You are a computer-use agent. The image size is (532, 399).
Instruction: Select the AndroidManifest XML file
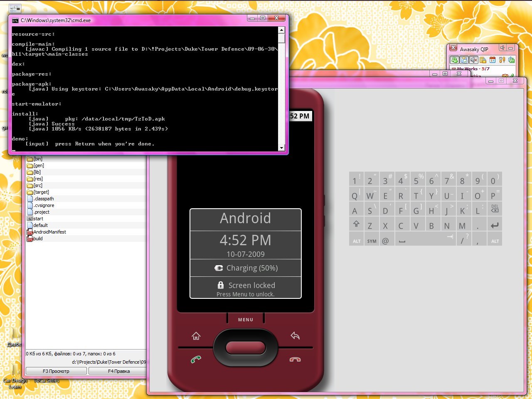[49, 232]
